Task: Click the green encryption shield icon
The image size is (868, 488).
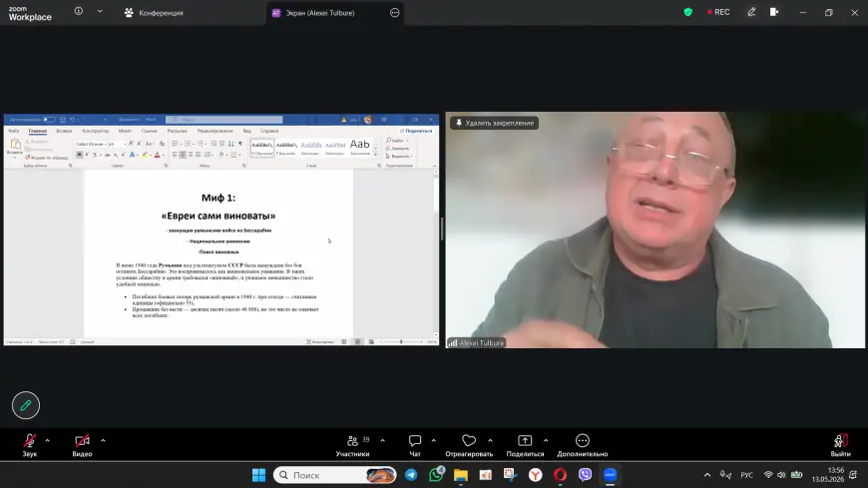Action: click(x=688, y=12)
